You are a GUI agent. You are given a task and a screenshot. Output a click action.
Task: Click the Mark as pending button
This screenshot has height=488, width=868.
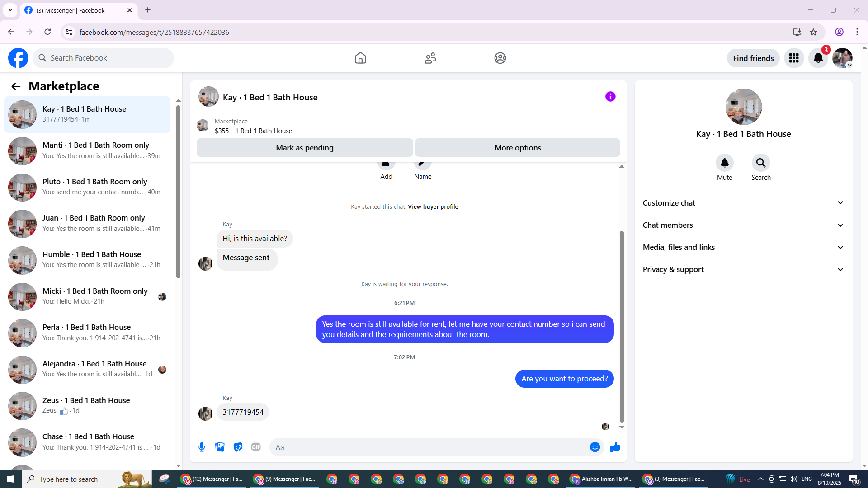(305, 148)
